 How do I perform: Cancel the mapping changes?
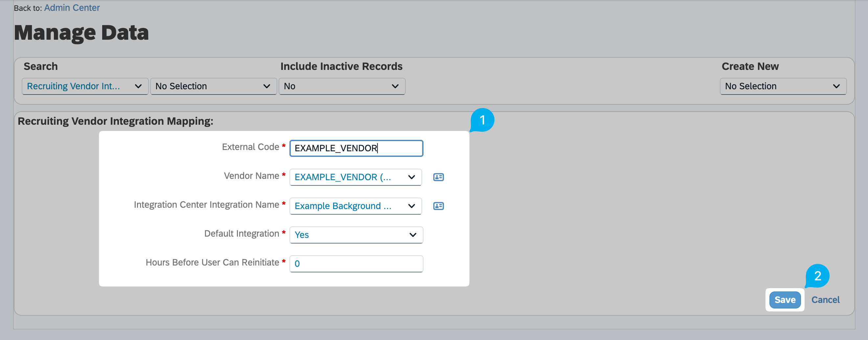[825, 300]
